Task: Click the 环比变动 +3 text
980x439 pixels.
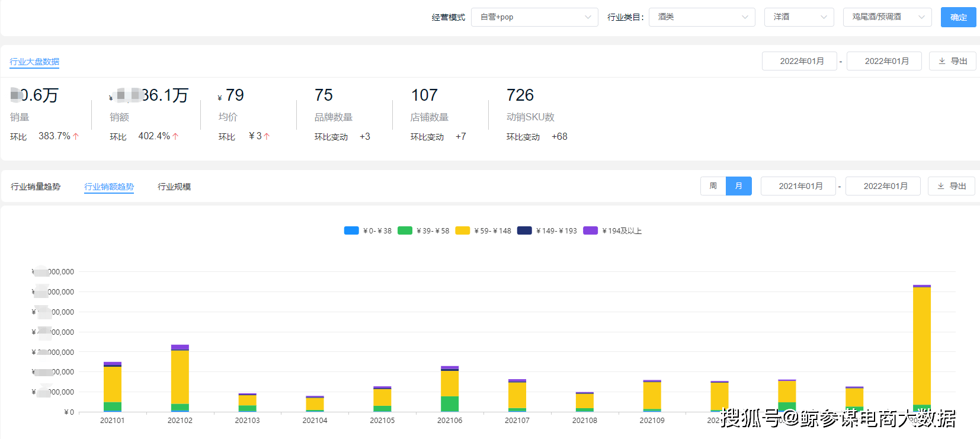Action: (x=365, y=137)
